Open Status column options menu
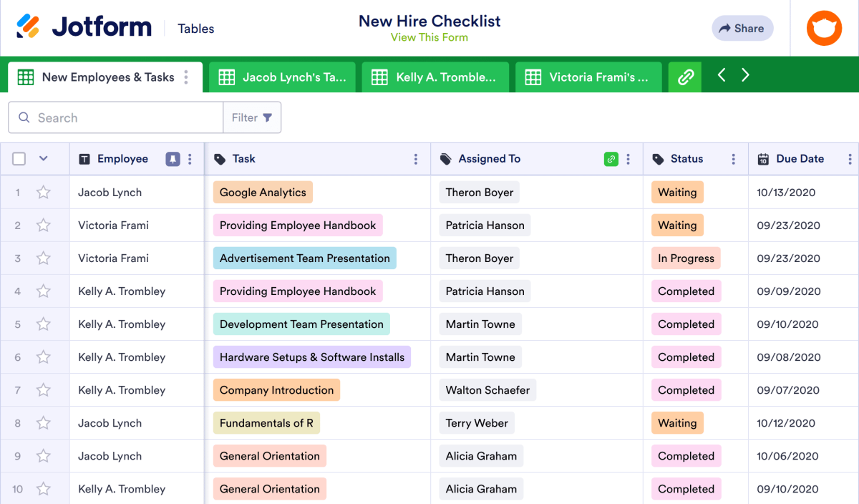 734,159
